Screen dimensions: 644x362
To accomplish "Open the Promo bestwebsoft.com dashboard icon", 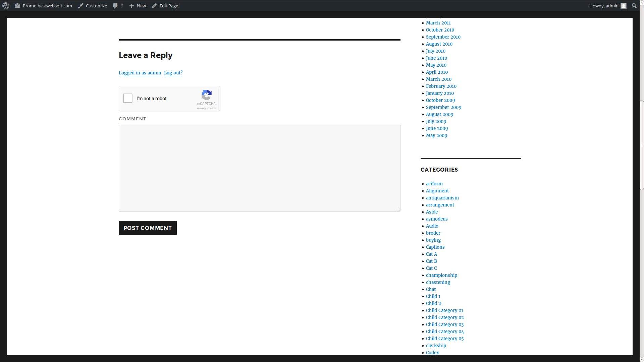I will pos(17,6).
